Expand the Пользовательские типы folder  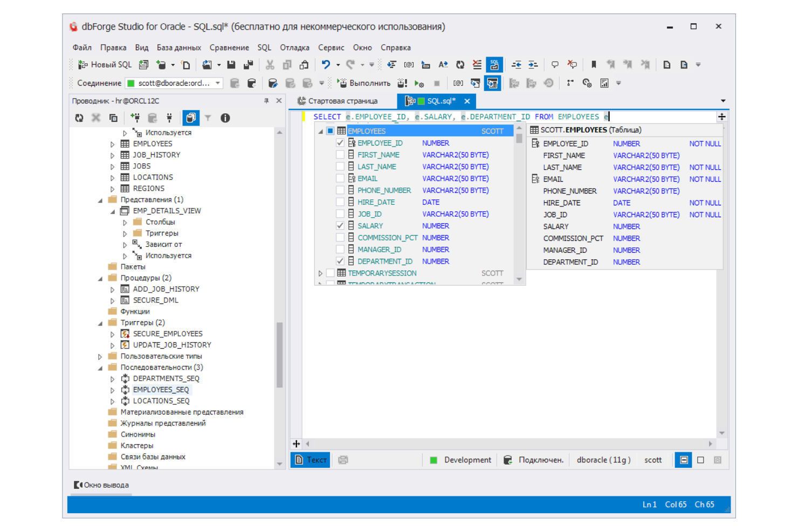click(100, 356)
